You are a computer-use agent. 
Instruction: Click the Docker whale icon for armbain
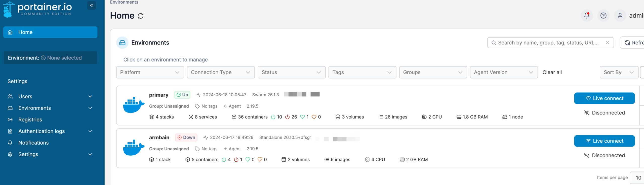[x=134, y=148]
